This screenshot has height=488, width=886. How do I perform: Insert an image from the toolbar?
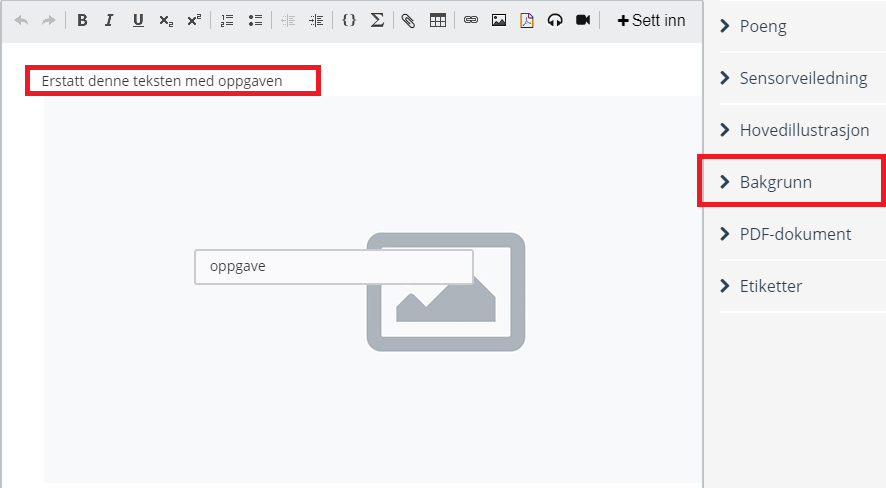click(x=499, y=21)
